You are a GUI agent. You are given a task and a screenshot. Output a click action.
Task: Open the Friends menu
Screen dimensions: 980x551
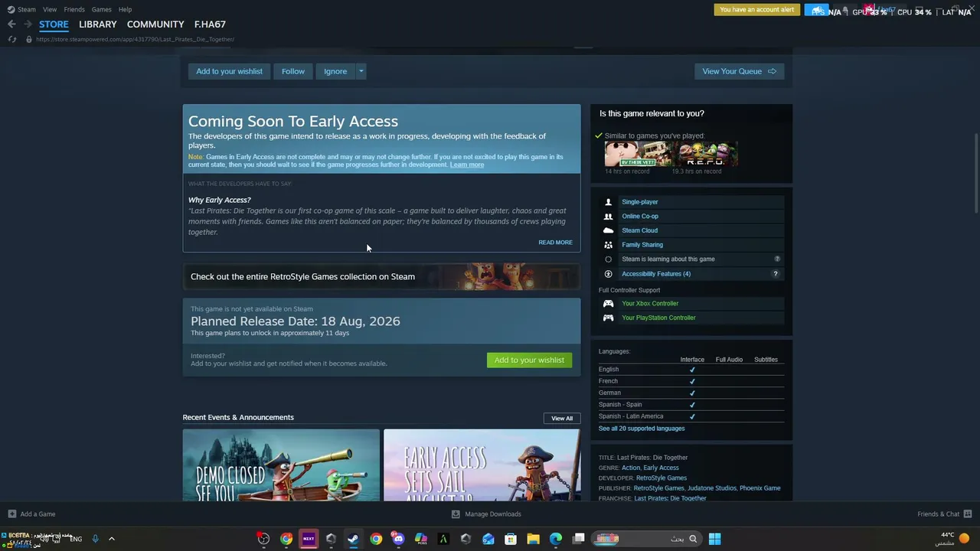coord(74,9)
